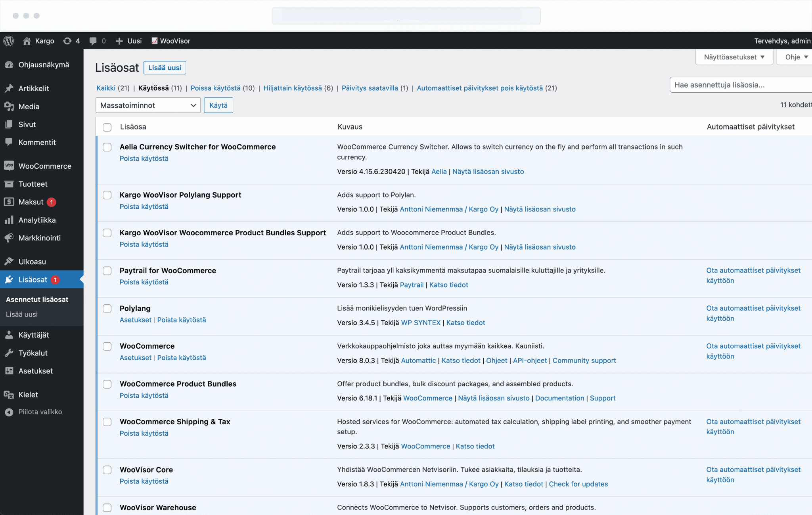
Task: Click the Artikkelit pin icon
Action: (x=9, y=88)
